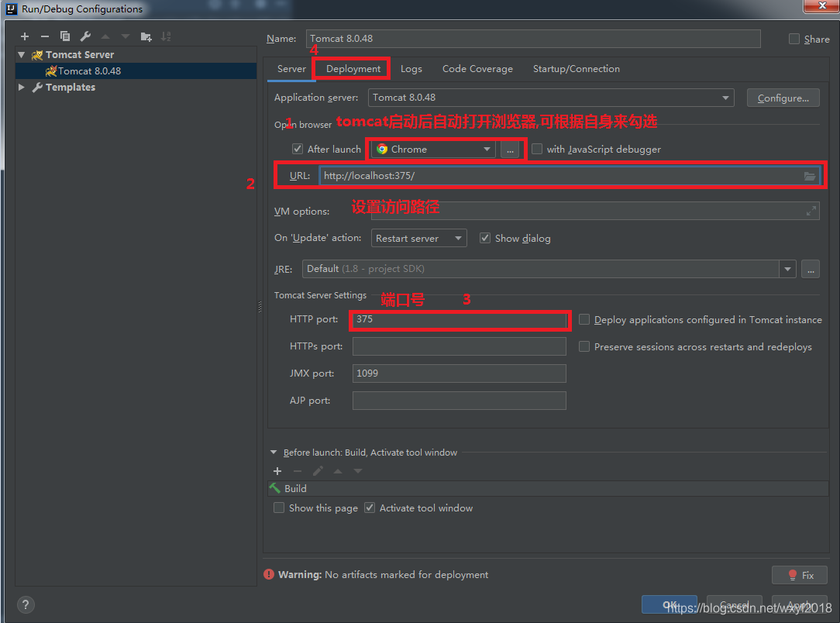The image size is (840, 623).
Task: Enable Preserve sessions across restarts checkbox
Action: coord(584,346)
